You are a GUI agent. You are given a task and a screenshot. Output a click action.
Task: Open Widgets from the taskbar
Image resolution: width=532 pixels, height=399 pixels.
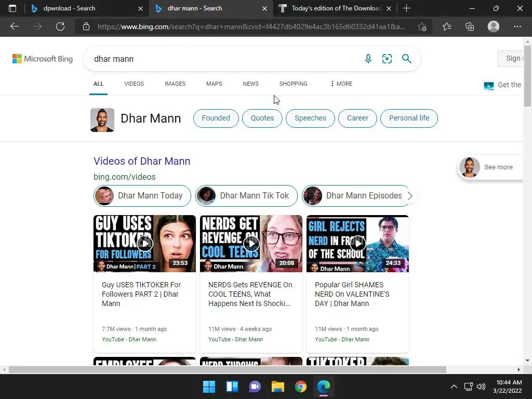pos(232,387)
